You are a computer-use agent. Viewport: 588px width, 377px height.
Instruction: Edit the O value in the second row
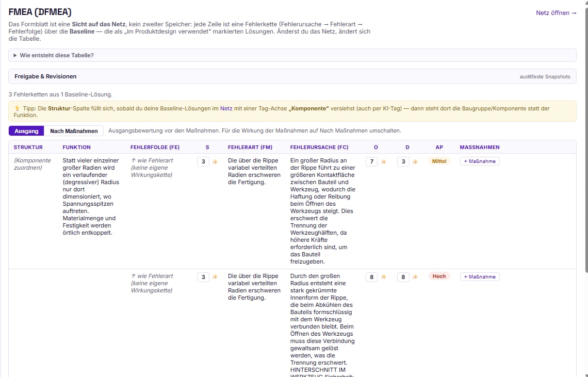coord(371,277)
